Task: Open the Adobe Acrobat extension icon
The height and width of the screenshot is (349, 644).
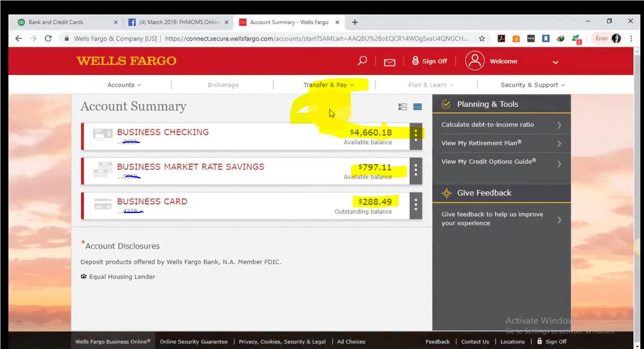Action: pos(501,38)
